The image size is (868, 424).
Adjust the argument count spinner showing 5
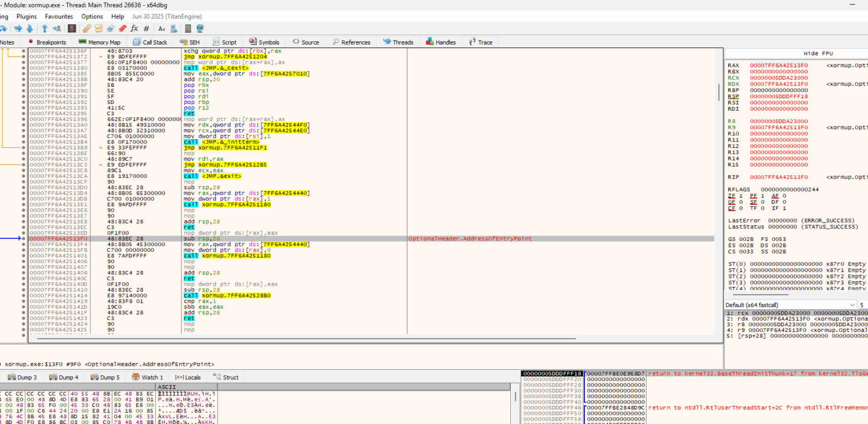coord(863,305)
